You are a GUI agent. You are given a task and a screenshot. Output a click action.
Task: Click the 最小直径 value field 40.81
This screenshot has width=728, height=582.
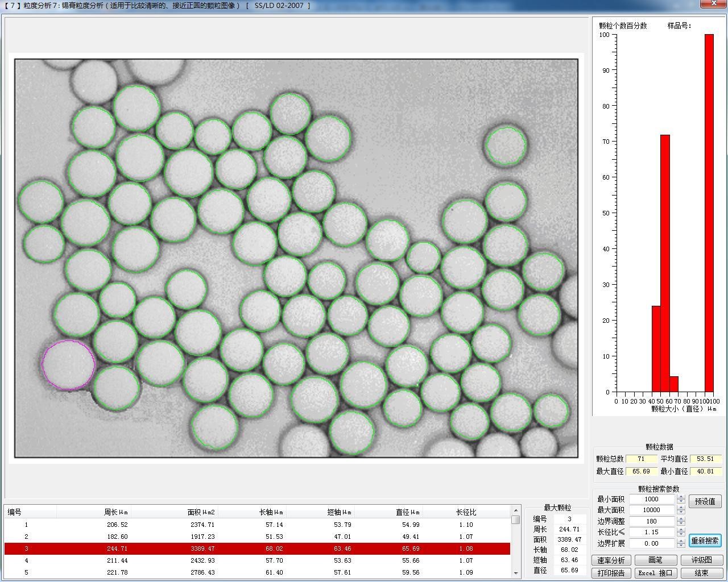coord(705,471)
